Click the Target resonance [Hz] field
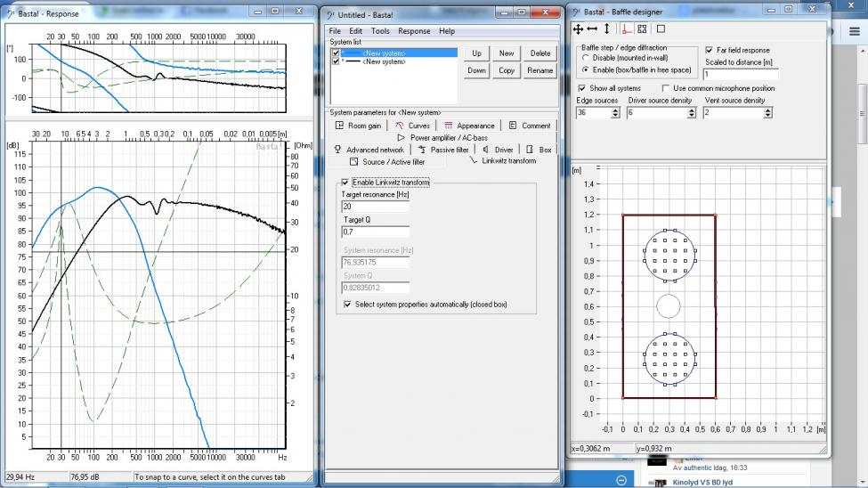The image size is (868, 488). (376, 207)
